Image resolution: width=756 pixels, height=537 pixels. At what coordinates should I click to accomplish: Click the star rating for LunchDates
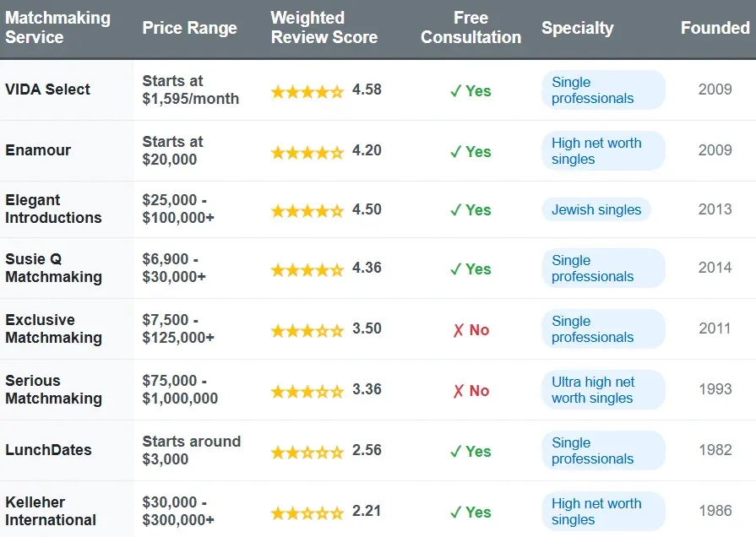coord(307,452)
